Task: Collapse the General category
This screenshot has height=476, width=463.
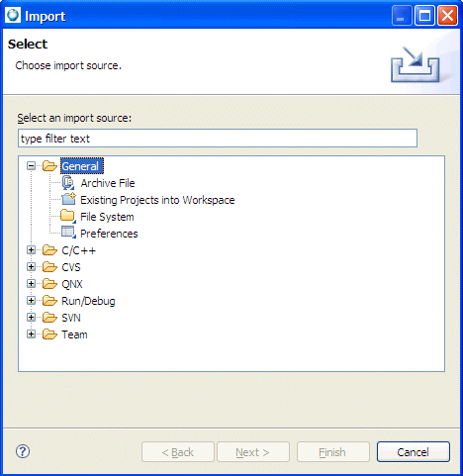Action: click(x=31, y=166)
